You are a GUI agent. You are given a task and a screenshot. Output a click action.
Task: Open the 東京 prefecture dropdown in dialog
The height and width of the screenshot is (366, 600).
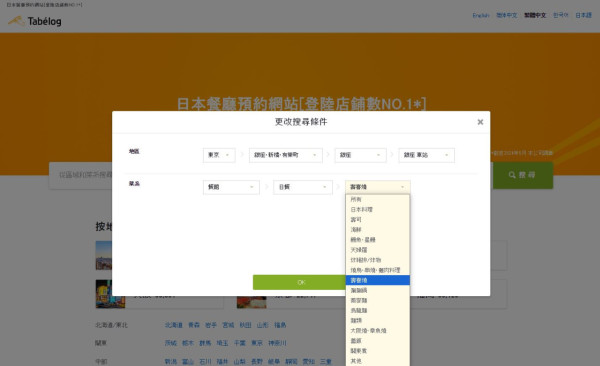pyautogui.click(x=219, y=155)
